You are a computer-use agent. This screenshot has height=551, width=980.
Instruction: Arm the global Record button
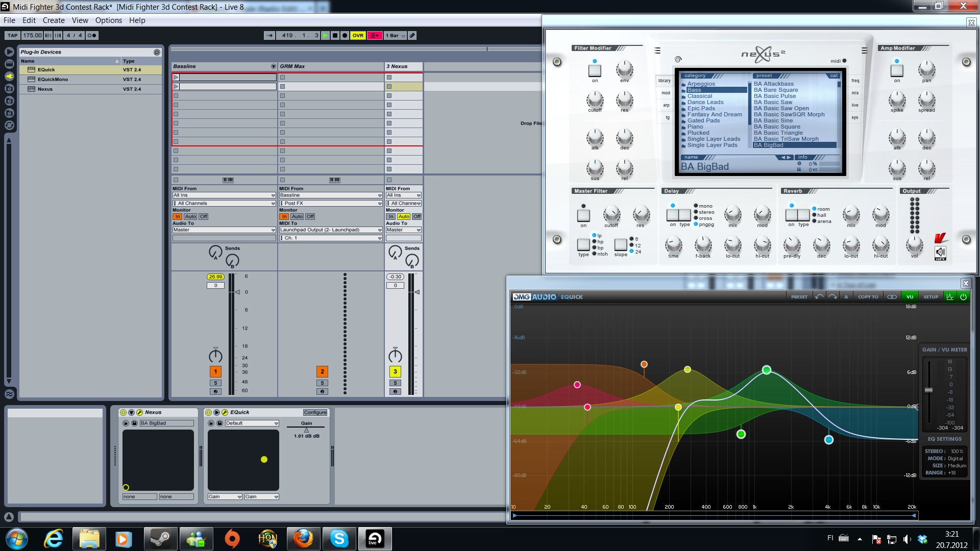click(x=345, y=36)
